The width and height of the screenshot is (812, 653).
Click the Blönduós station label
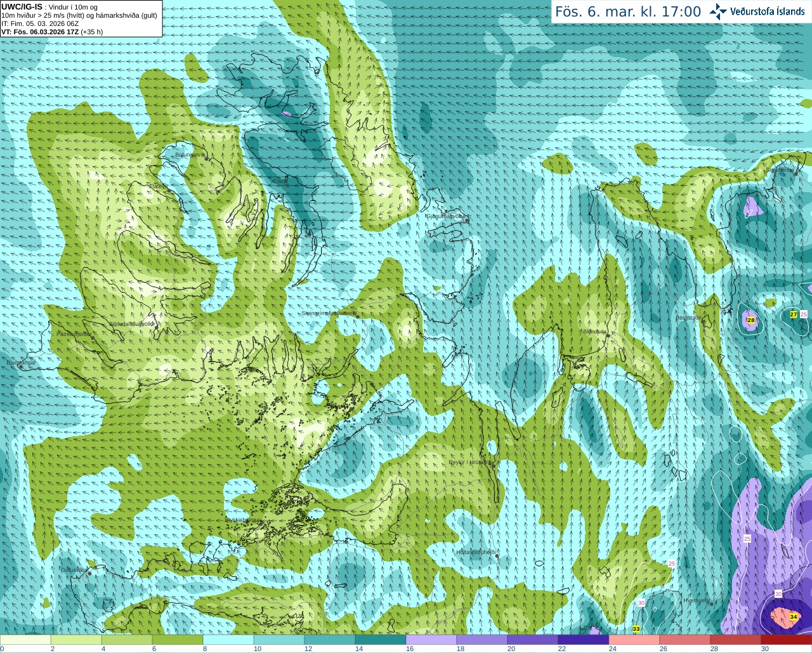(x=594, y=332)
